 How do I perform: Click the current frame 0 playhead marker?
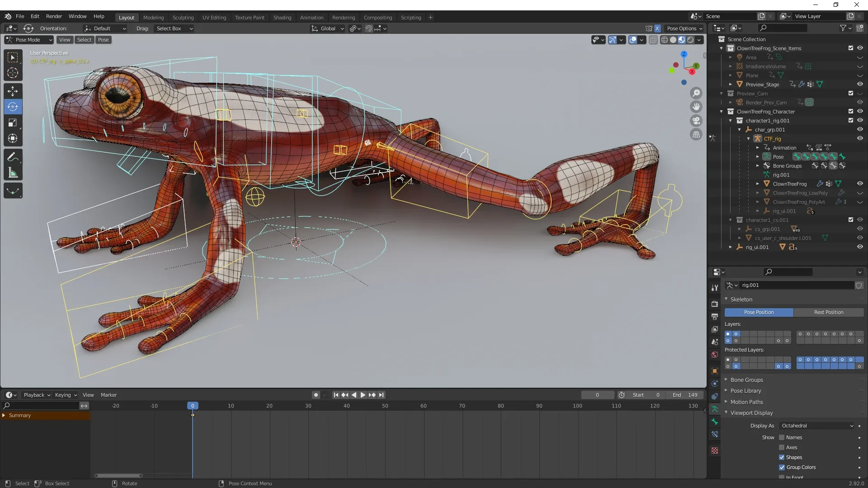[x=193, y=406]
